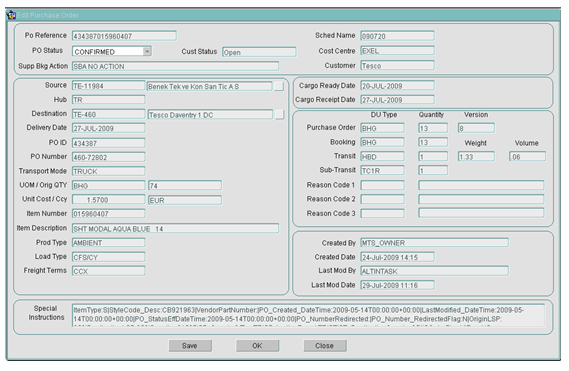
Task: Click the Last Mod By field
Action: click(x=434, y=271)
